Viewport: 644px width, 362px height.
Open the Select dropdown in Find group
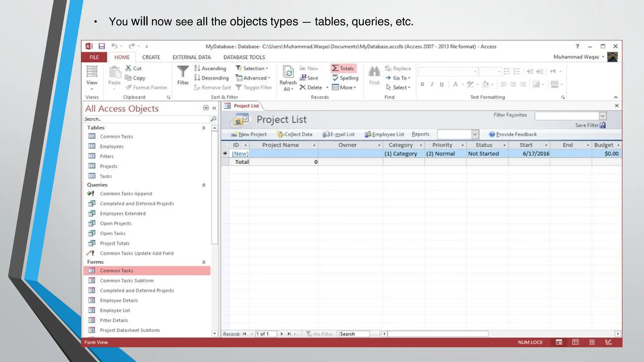pyautogui.click(x=398, y=87)
